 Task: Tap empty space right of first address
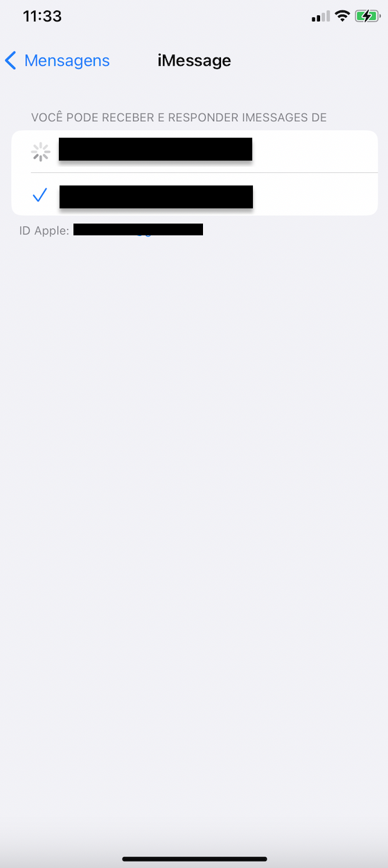point(315,151)
